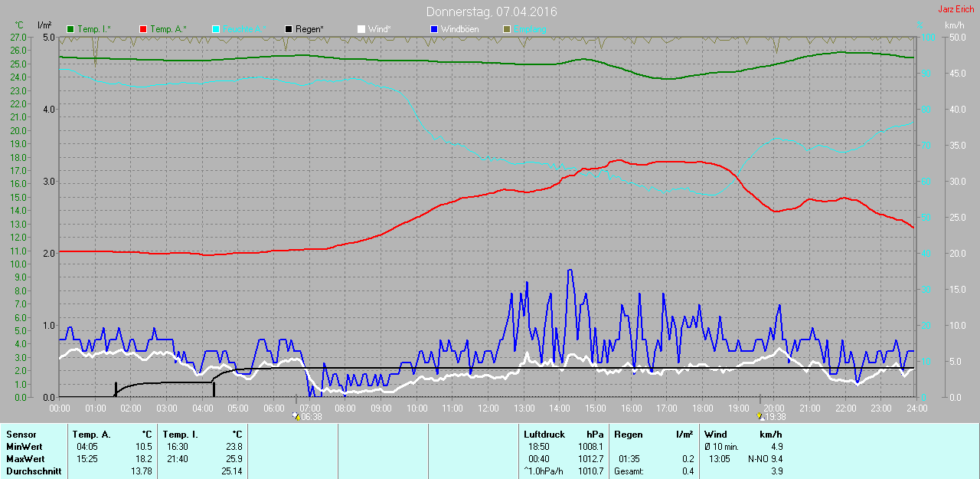Click the olive Empfang legend square
Viewport: 980px width, 479px height.
(506, 29)
